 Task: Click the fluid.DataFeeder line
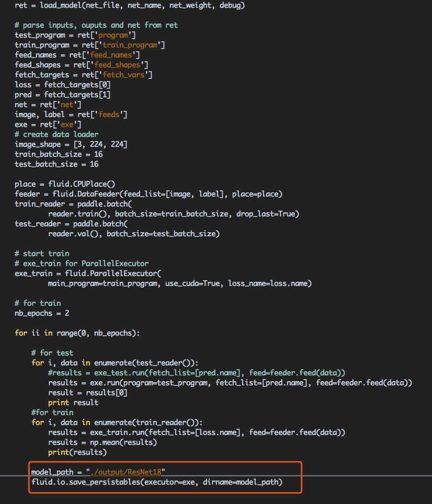[x=149, y=194]
